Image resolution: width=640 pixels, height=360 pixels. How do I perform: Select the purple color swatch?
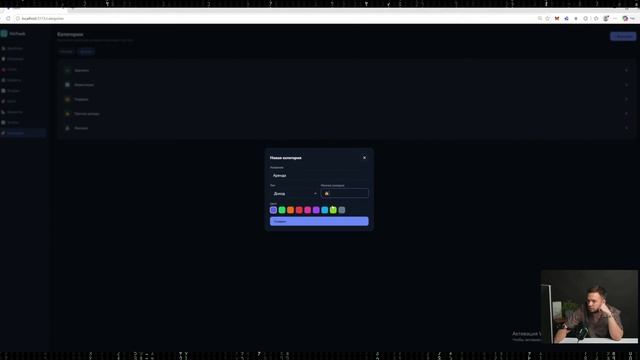click(316, 210)
